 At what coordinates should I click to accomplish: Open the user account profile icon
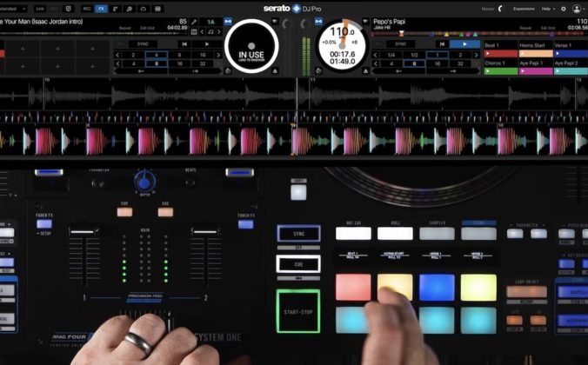click(x=577, y=8)
